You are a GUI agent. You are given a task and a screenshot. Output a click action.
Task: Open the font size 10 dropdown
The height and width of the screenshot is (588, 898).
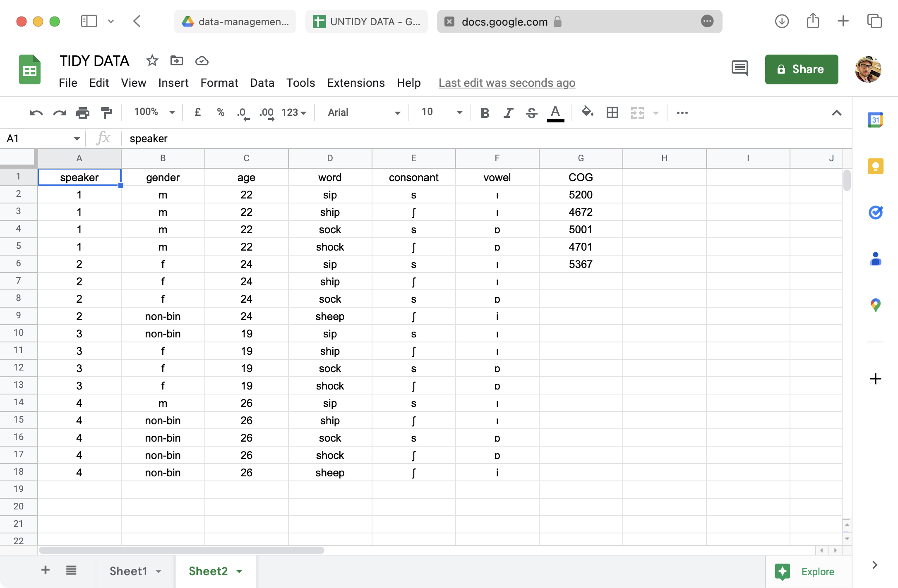(x=441, y=112)
